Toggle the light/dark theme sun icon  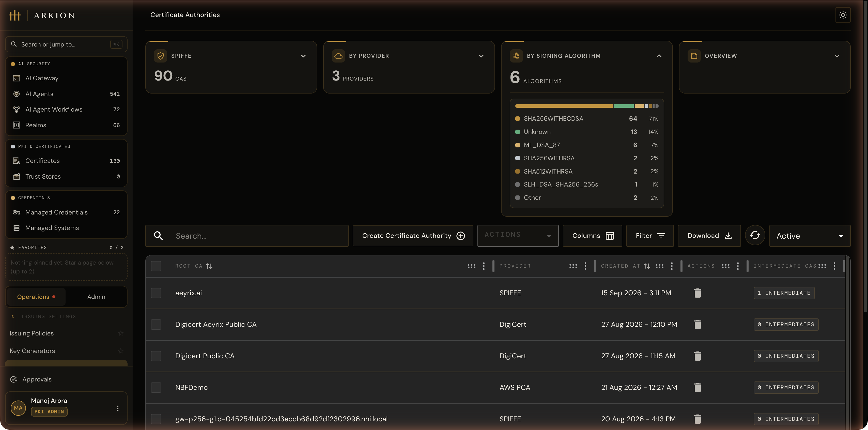pyautogui.click(x=843, y=15)
